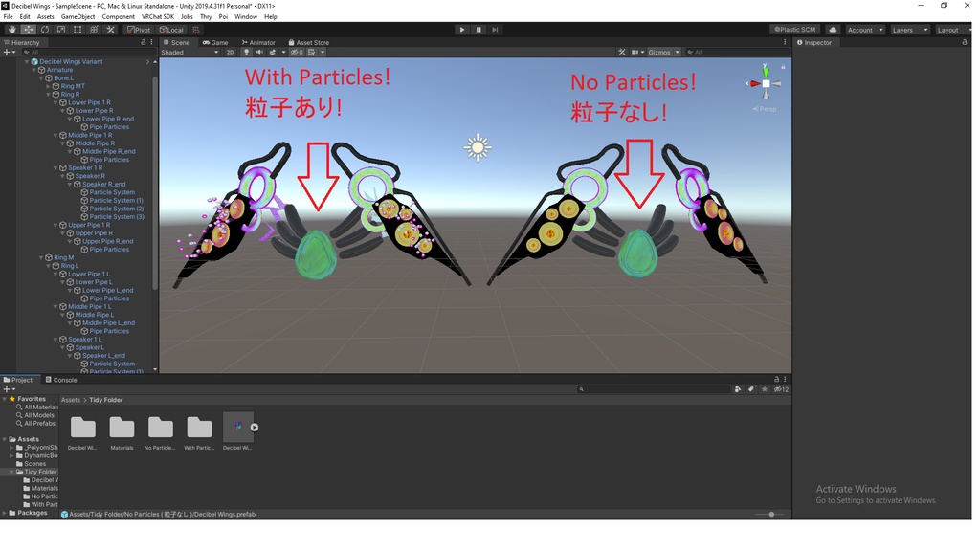Adjust the Project icon size slider
Screen dimensions: 980x551
click(772, 514)
